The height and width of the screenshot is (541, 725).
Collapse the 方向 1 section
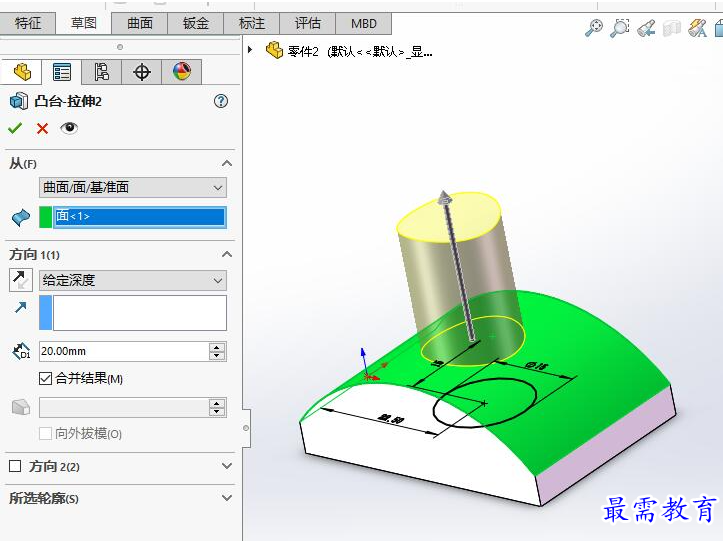(227, 255)
